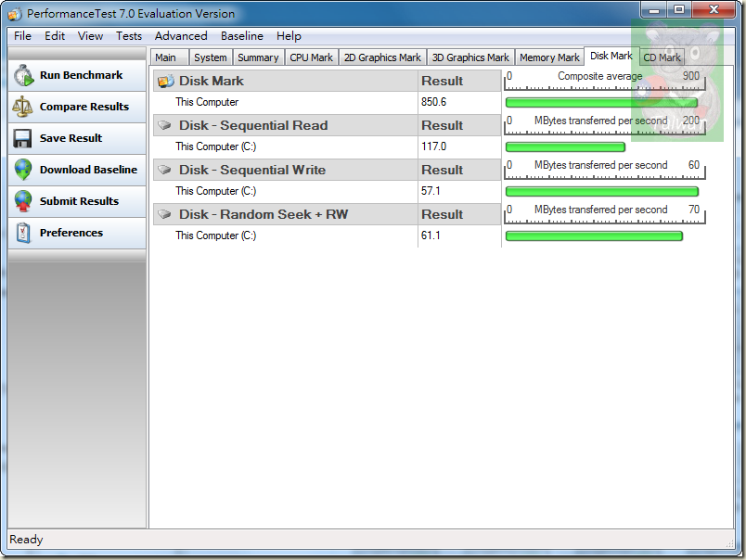Viewport: 746px width, 560px height.
Task: Click the Disk - Sequential Write header
Action: pyautogui.click(x=252, y=170)
